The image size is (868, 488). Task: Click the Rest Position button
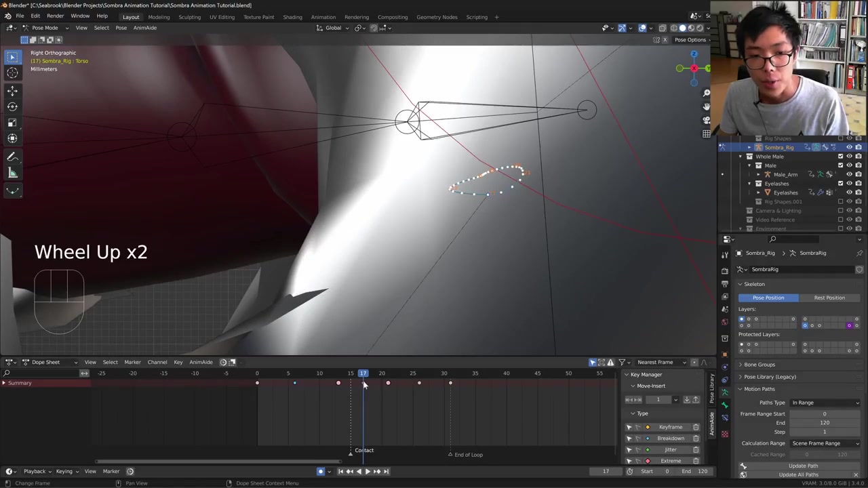[829, 298]
